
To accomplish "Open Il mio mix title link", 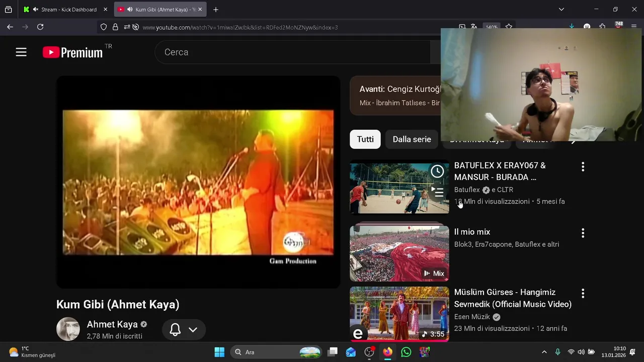I will pos(472,232).
